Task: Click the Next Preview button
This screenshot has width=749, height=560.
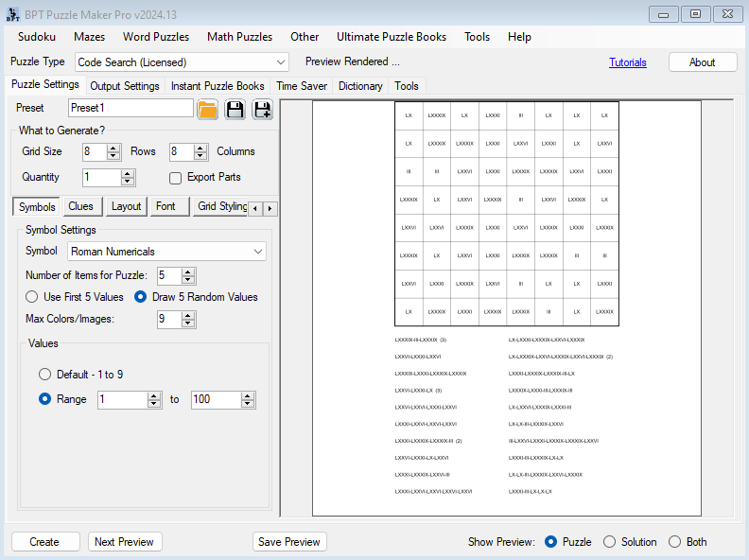Action: coord(125,542)
